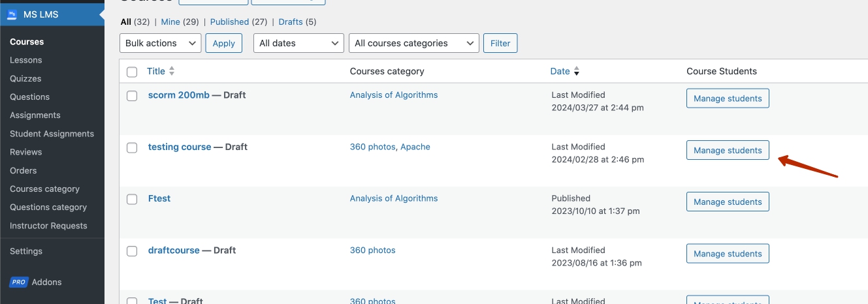Screen dimensions: 868x304
Task: Click the Title column sort arrows
Action: [172, 72]
